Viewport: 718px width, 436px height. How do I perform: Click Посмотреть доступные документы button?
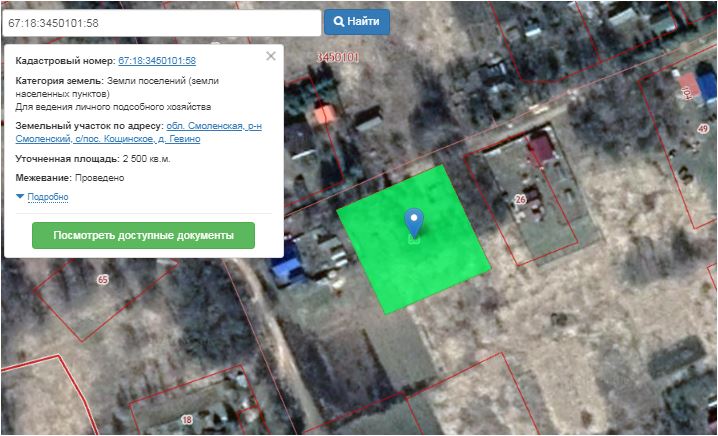tap(143, 235)
